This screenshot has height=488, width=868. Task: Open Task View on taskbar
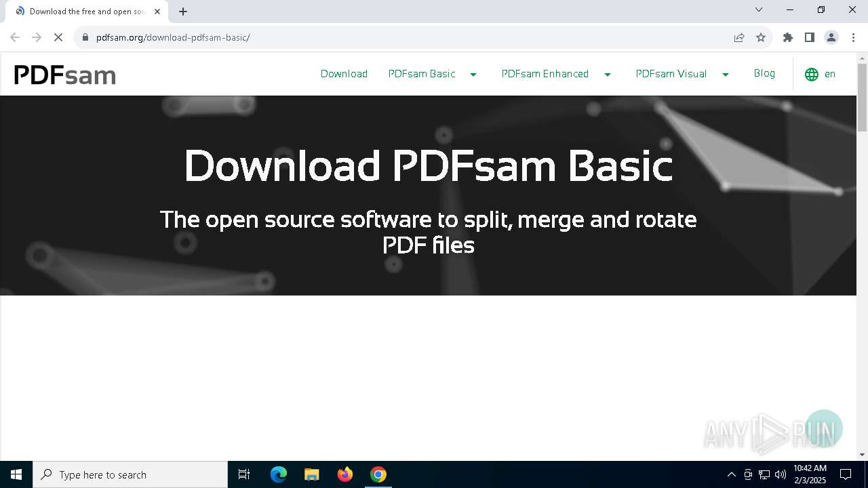point(244,474)
